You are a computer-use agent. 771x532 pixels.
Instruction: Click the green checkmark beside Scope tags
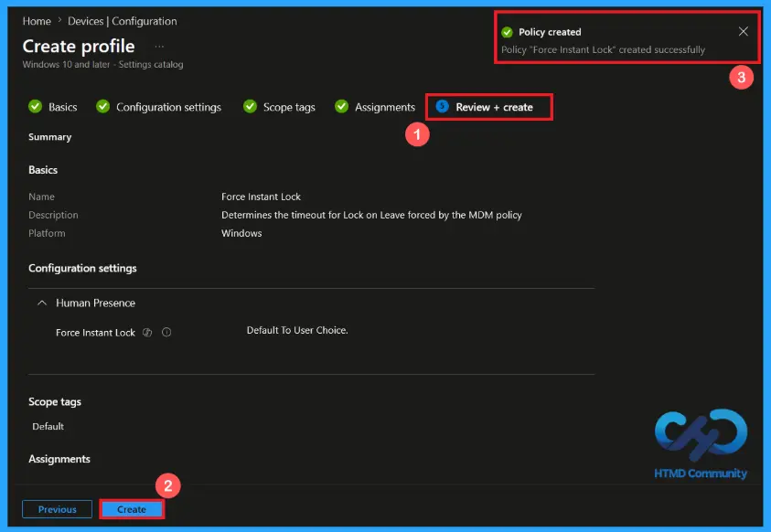pos(250,106)
